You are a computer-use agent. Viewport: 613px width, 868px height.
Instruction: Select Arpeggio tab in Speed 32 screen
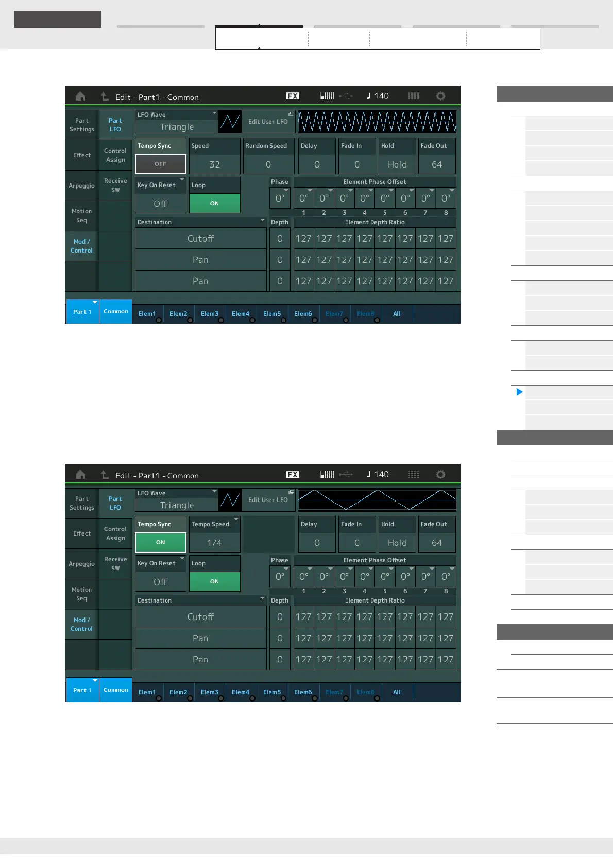coord(82,186)
